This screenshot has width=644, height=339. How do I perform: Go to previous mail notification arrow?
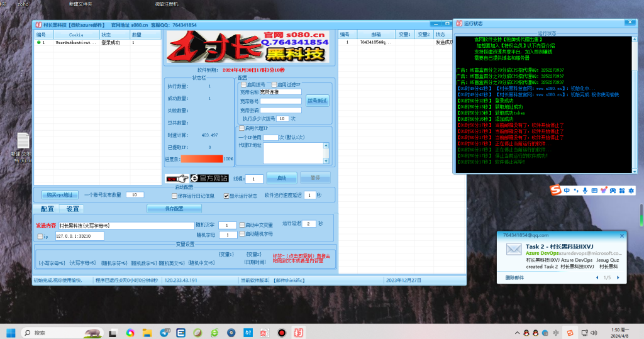point(597,278)
